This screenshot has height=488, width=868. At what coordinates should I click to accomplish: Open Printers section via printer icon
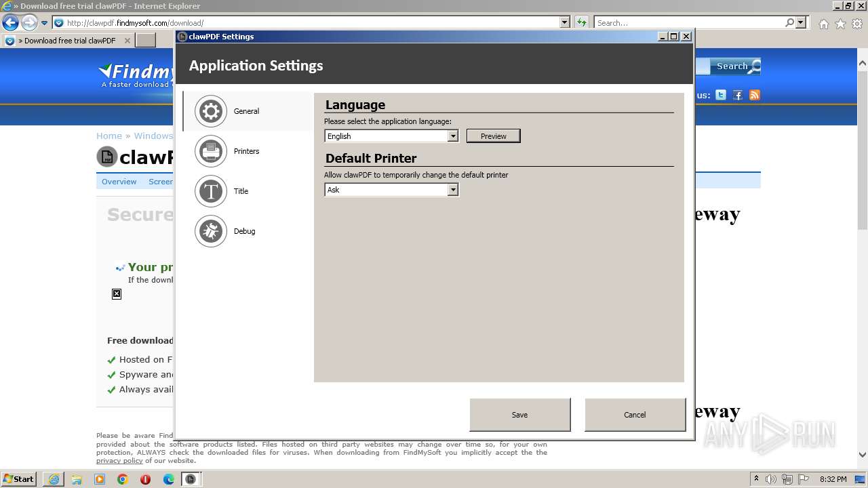211,151
